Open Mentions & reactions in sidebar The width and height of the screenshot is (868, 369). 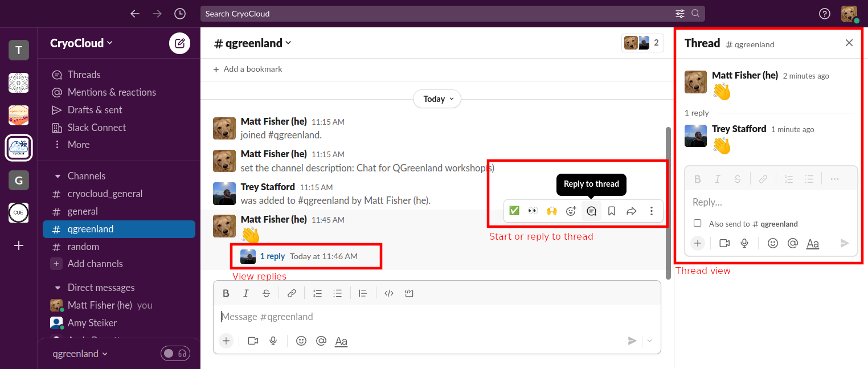click(x=111, y=92)
